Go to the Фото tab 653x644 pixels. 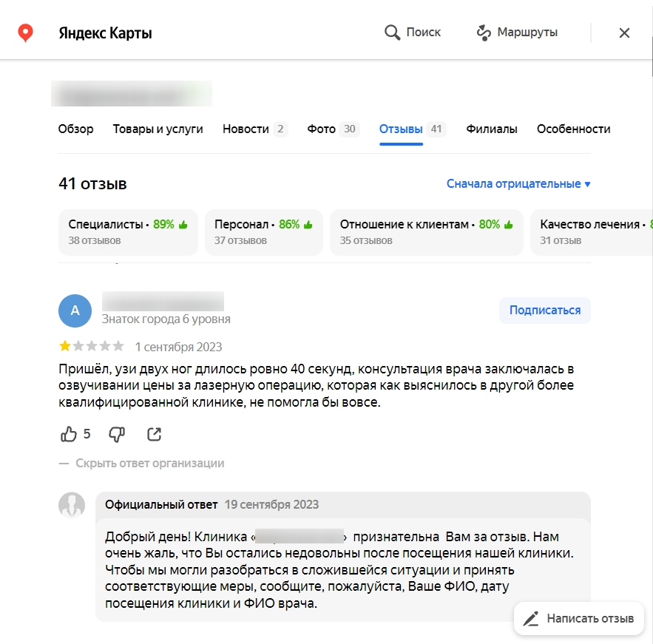coord(322,129)
